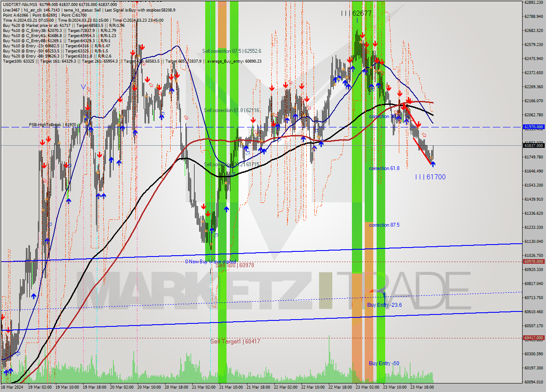Click the I I I 62677 high marker

pyautogui.click(x=356, y=13)
